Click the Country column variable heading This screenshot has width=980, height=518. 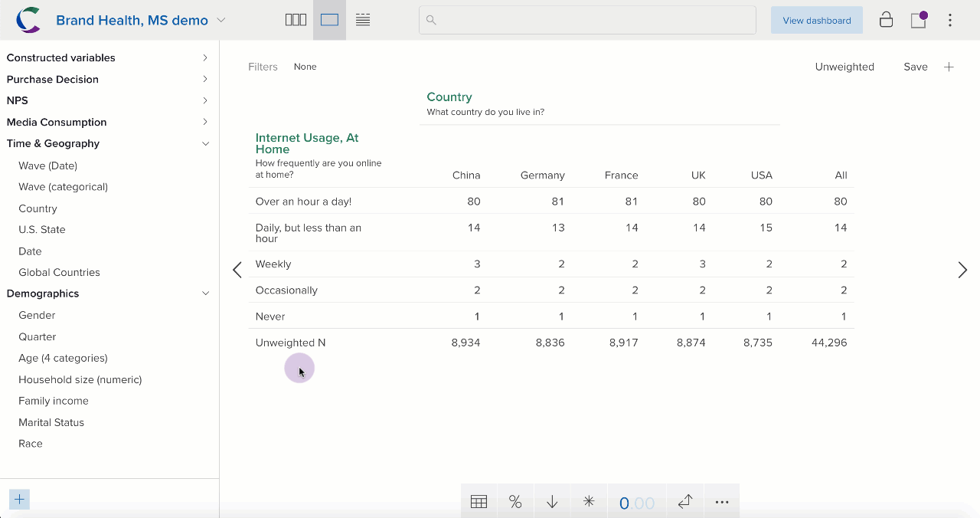[449, 97]
